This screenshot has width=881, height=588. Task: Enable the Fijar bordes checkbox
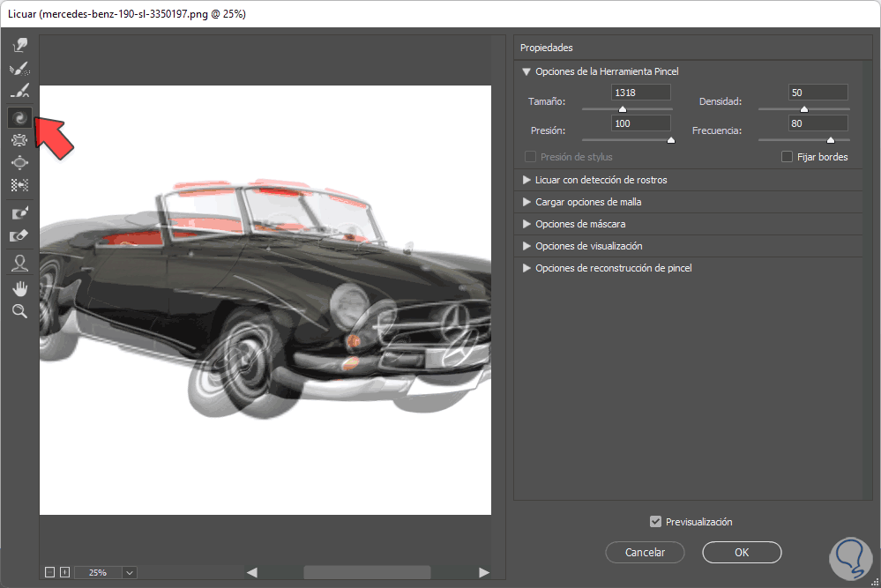pos(788,157)
